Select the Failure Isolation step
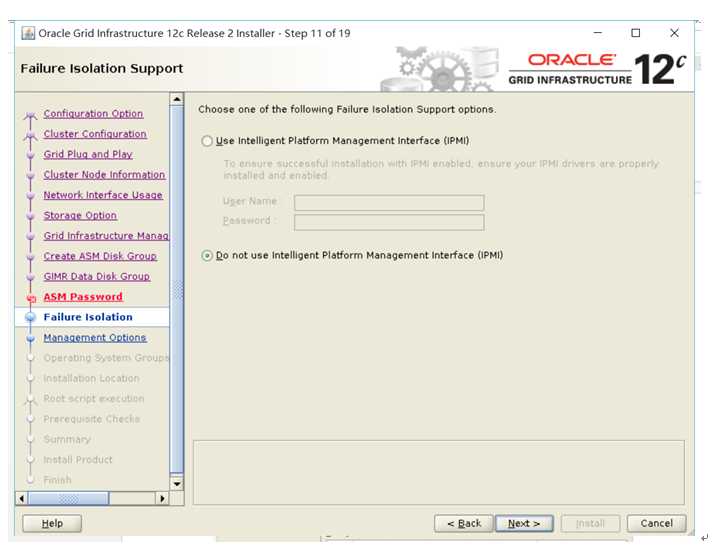This screenshot has height=547, width=712. pos(88,317)
